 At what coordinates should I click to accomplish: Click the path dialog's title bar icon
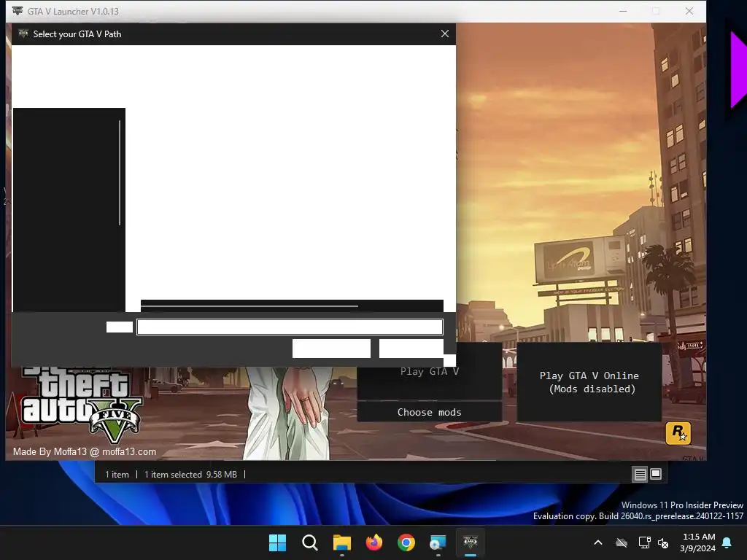[x=23, y=34]
